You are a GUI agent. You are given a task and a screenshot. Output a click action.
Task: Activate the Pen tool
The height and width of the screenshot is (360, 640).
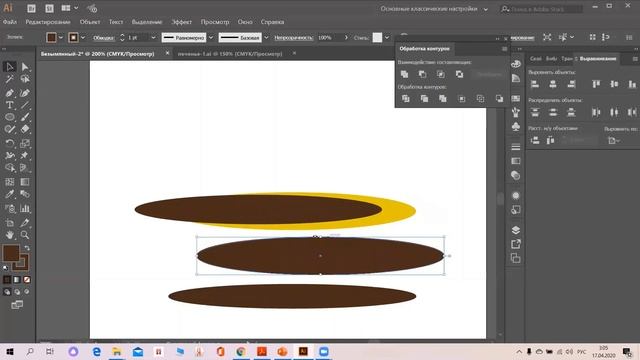tap(10, 93)
